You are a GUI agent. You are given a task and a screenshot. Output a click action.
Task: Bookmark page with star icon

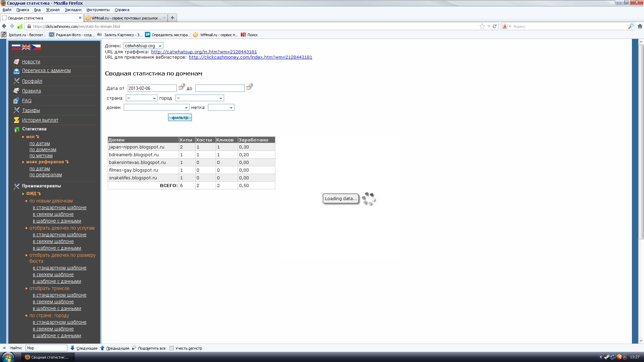coord(482,26)
